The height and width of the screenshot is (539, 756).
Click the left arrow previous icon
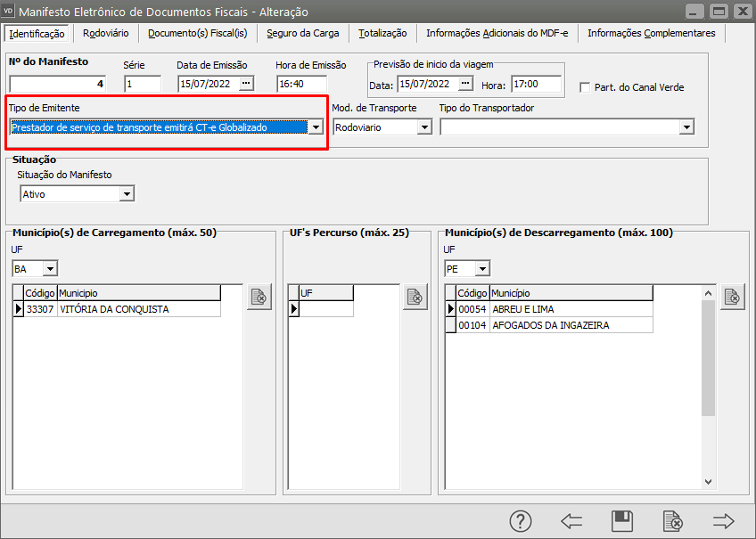[571, 521]
